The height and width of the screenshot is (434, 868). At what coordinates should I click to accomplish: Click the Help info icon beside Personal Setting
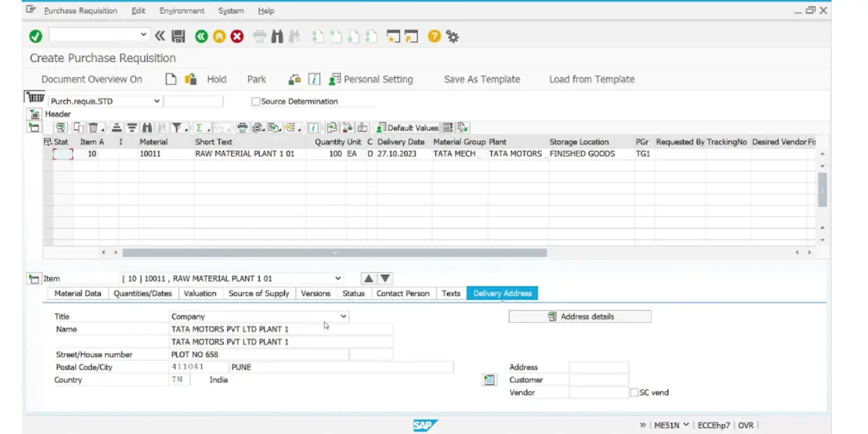coord(314,79)
